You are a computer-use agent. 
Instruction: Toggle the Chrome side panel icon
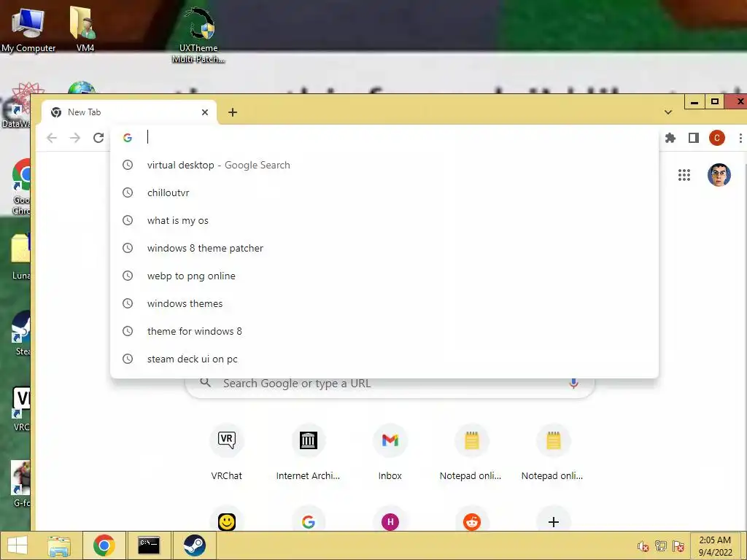[x=694, y=138]
